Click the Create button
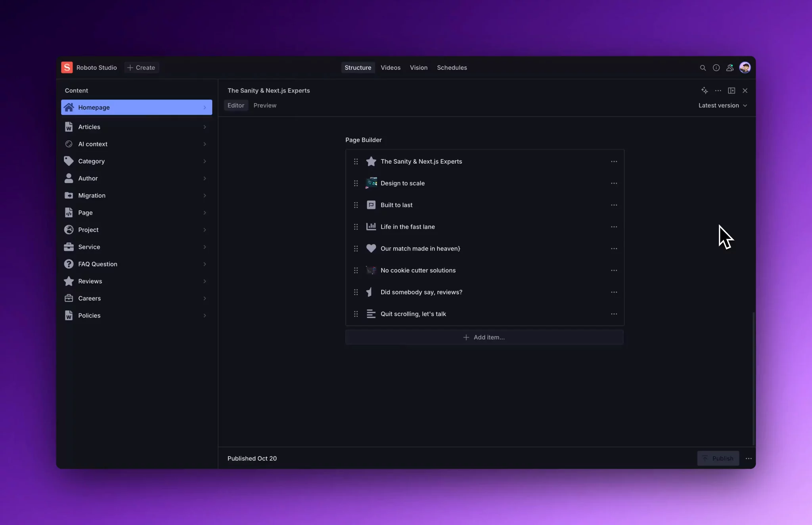 pyautogui.click(x=141, y=68)
